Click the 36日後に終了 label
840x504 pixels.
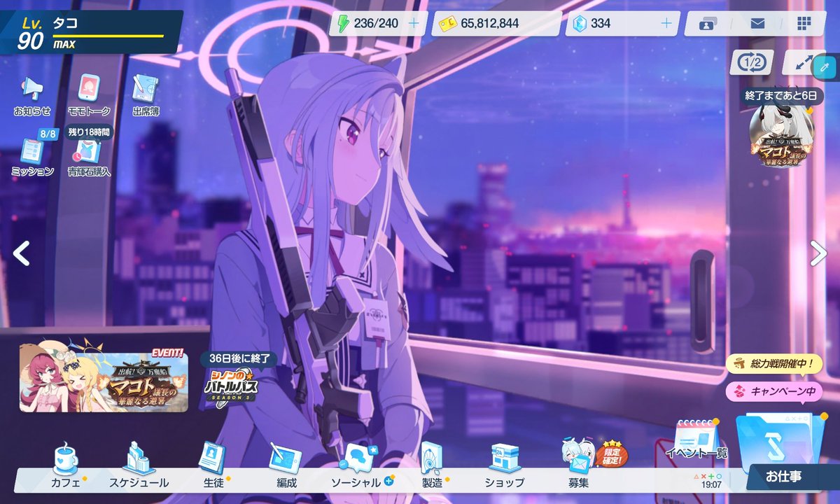tap(239, 358)
